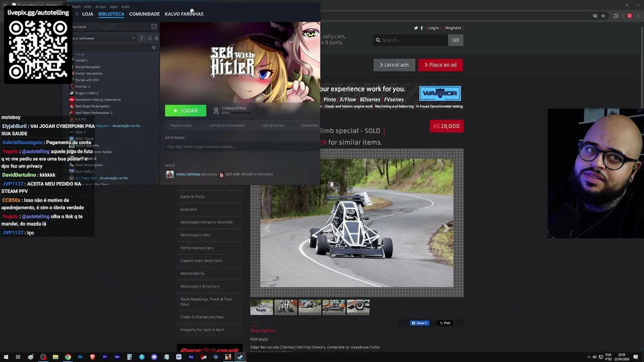Click the crossed-eye icon in the address bar
Viewport: 644px width, 362px height.
(595, 16)
